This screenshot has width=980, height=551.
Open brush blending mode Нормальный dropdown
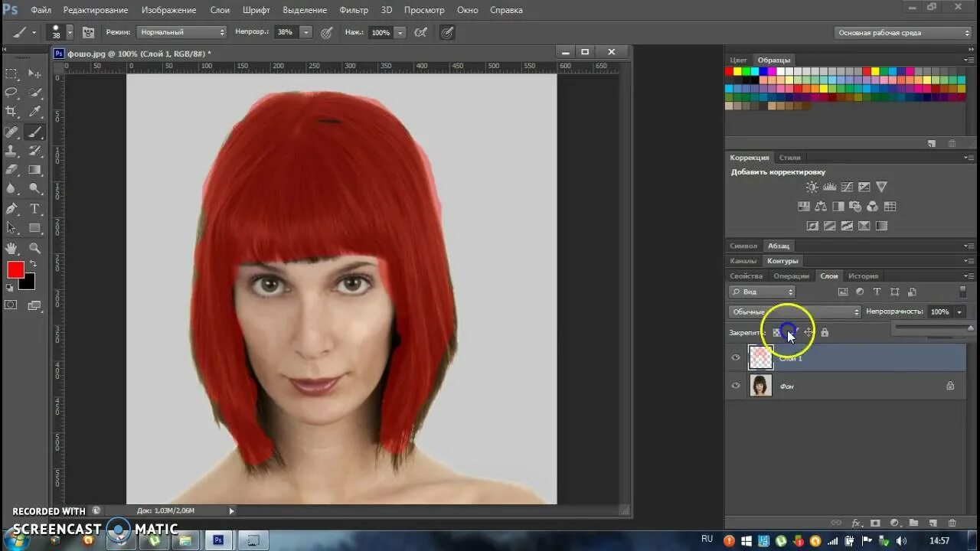pyautogui.click(x=182, y=33)
